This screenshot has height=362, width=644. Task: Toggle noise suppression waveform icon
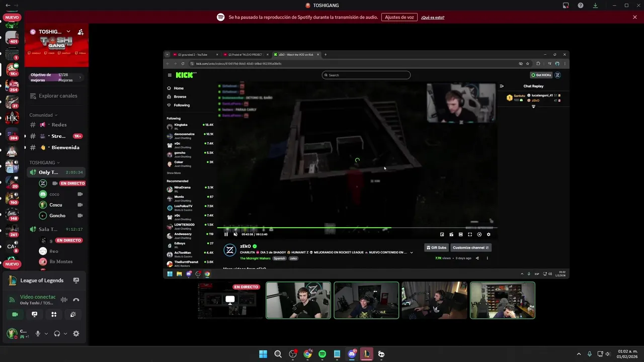64,300
